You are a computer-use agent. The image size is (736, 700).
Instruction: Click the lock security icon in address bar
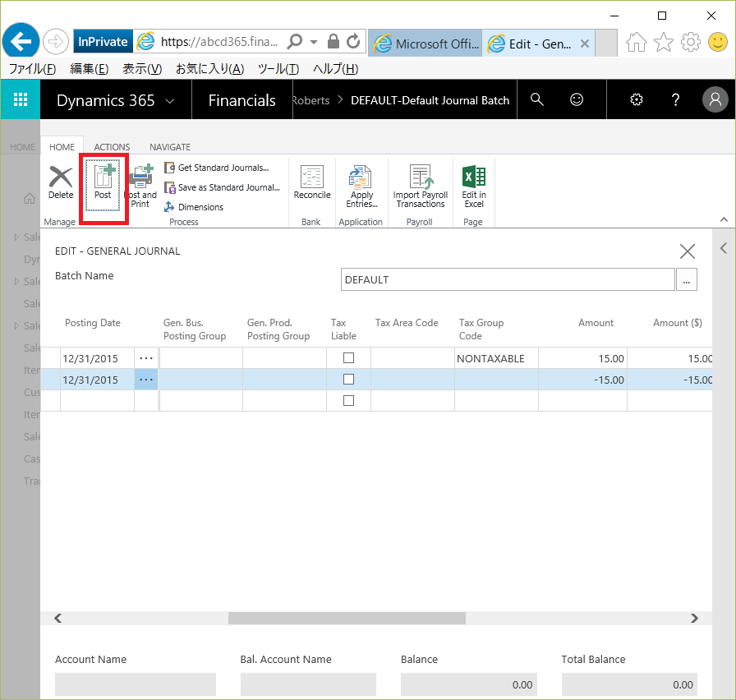pos(333,41)
